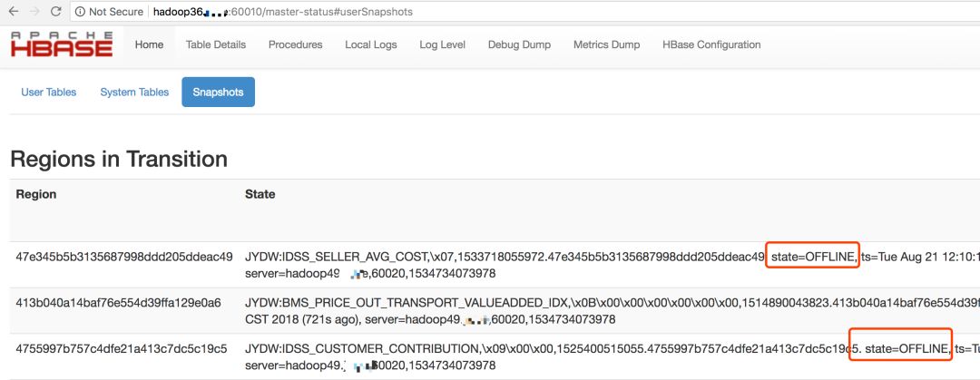
Task: Go to Table Details page
Action: 216,44
